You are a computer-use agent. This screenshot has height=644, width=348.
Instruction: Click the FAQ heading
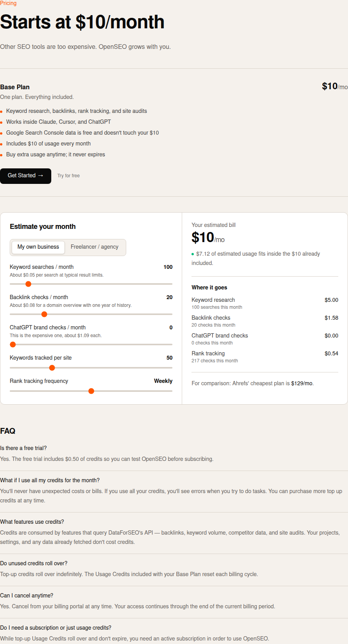pos(8,431)
